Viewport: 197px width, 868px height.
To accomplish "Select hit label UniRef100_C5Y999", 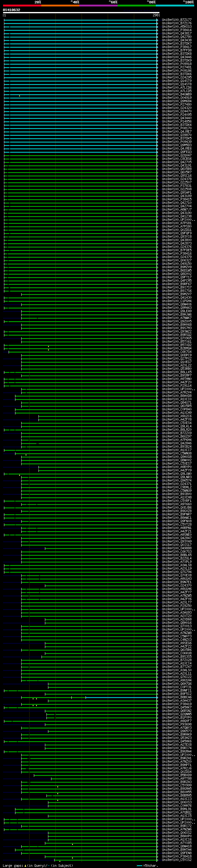I will (177, 785).
